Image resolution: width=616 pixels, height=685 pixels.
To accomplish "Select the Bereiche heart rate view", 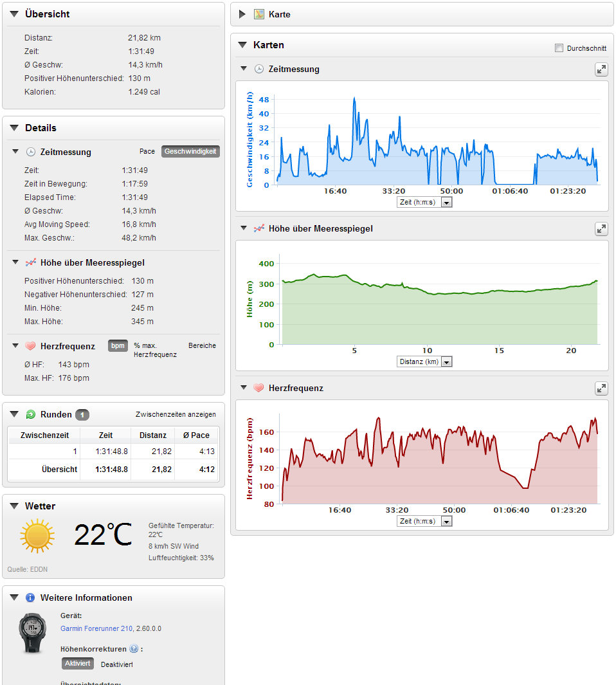I will pyautogui.click(x=202, y=346).
